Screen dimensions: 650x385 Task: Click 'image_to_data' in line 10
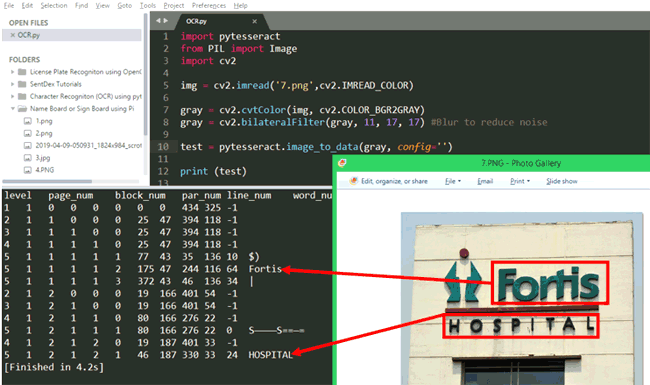coord(322,147)
